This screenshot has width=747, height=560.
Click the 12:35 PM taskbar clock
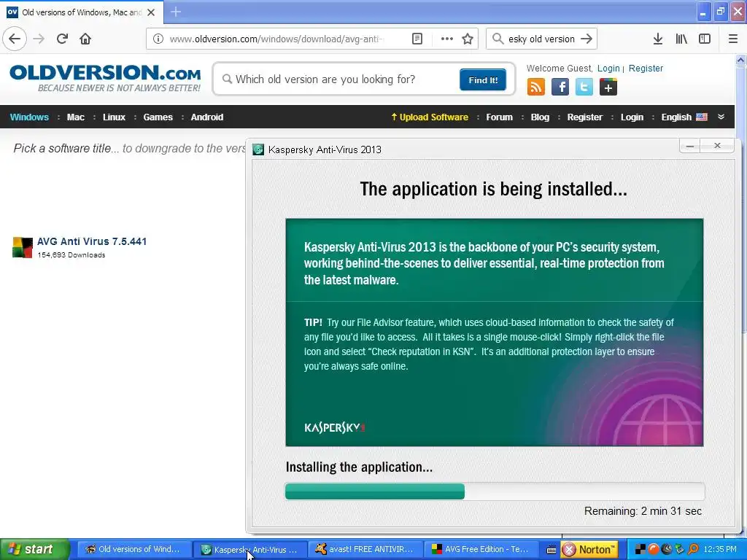[720, 550]
